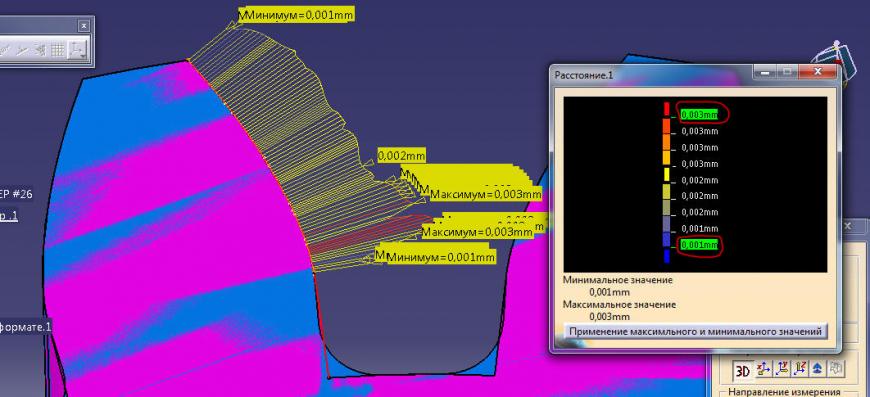Click the line tool icon in toolbar

[22, 50]
